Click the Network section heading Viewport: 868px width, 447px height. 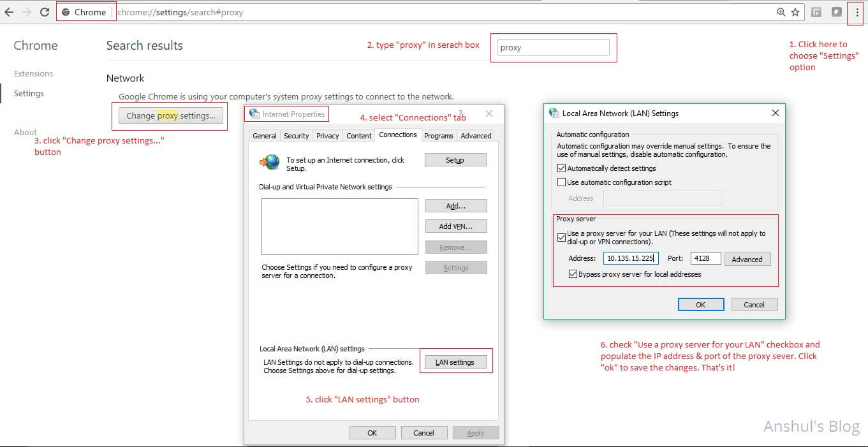126,78
